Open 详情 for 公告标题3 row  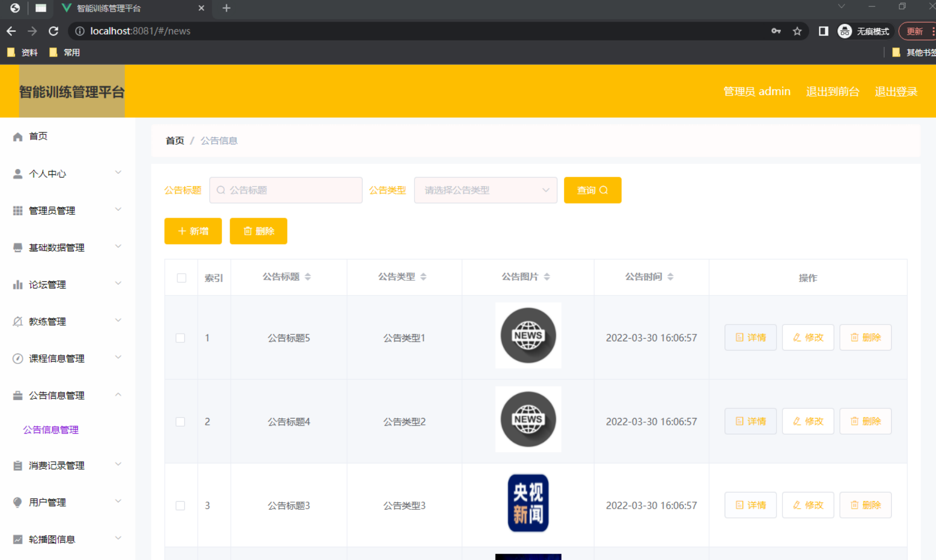pos(750,505)
